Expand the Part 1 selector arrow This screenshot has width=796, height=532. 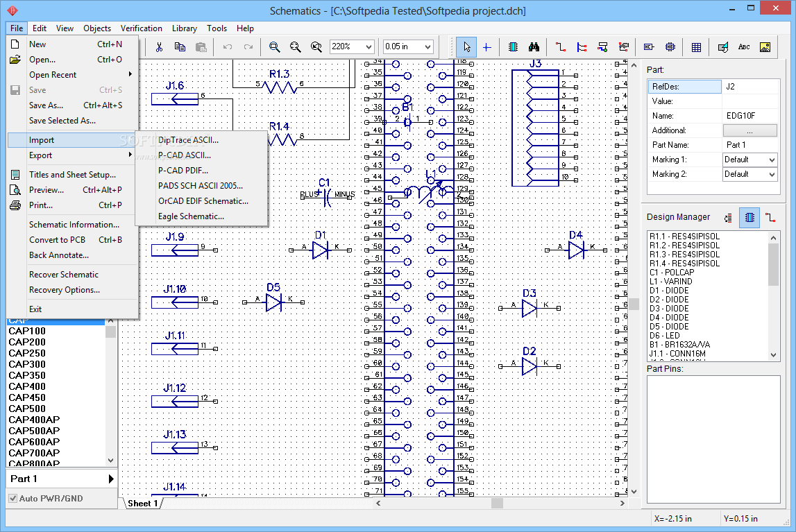pyautogui.click(x=111, y=479)
